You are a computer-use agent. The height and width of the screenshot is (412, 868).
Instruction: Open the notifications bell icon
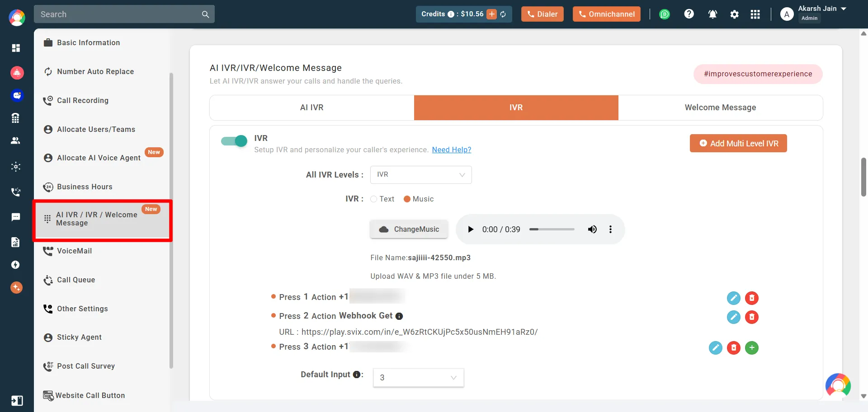click(712, 14)
